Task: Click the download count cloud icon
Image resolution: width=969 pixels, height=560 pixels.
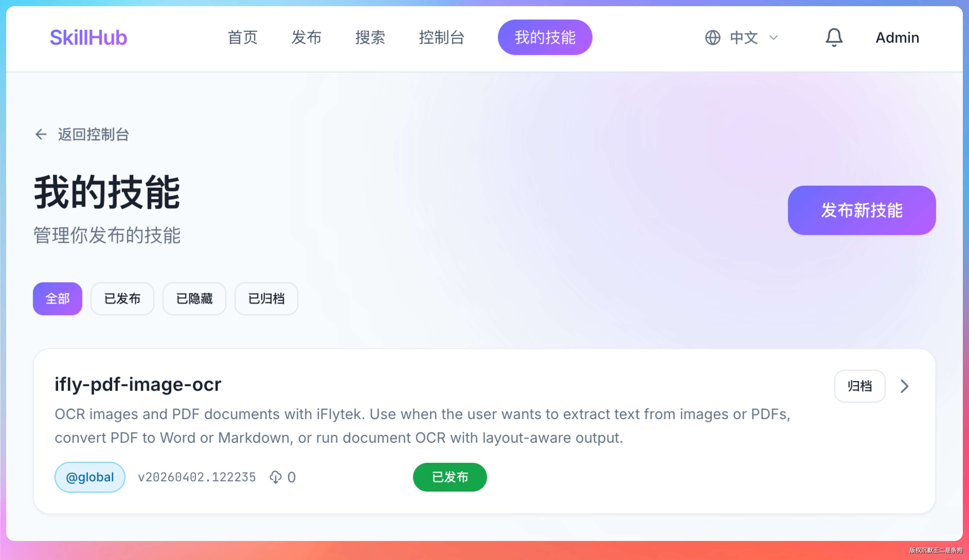Action: coord(275,477)
